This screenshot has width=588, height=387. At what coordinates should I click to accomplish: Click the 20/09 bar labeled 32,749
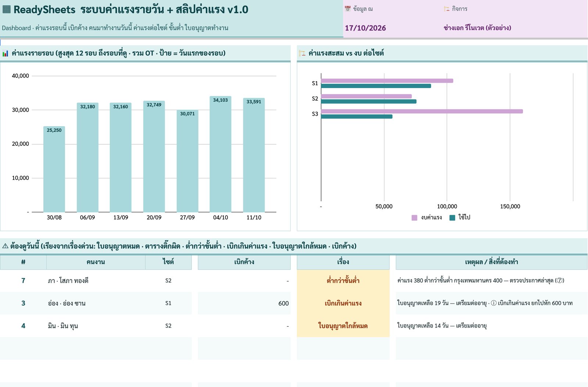click(x=154, y=156)
